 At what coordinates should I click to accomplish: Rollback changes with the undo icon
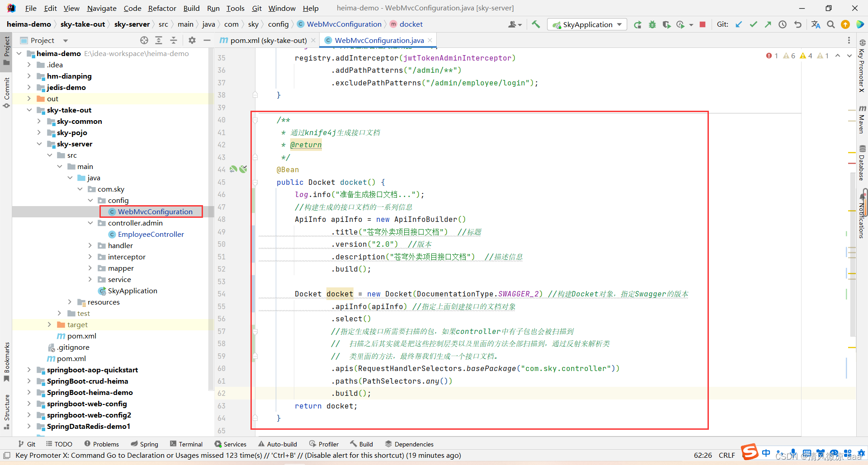797,24
